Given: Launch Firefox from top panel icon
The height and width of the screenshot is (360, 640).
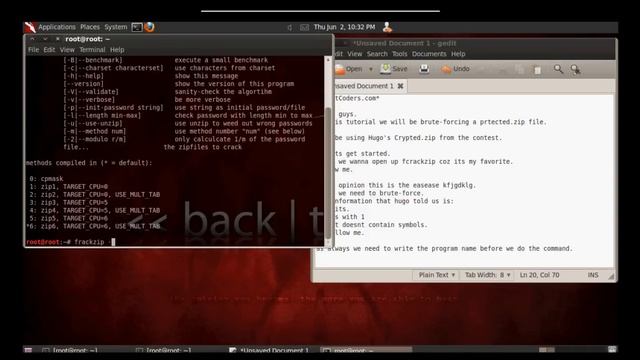Looking at the screenshot, I should pyautogui.click(x=149, y=27).
